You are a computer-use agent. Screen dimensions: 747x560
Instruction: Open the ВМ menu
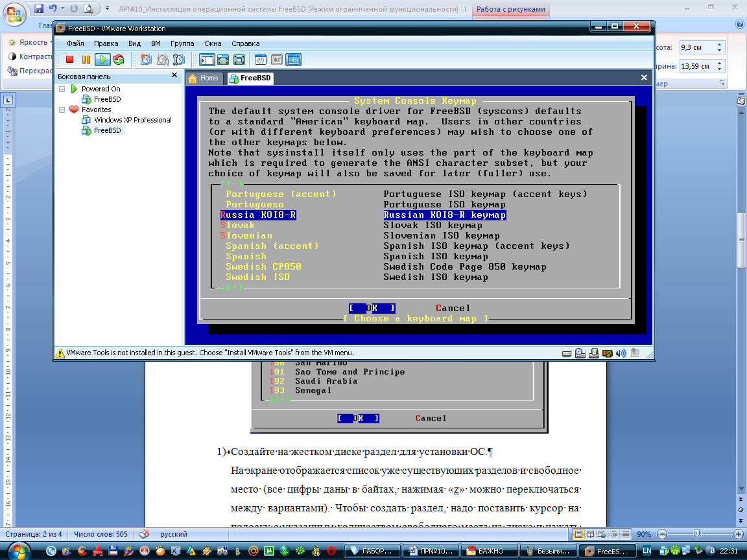point(156,43)
